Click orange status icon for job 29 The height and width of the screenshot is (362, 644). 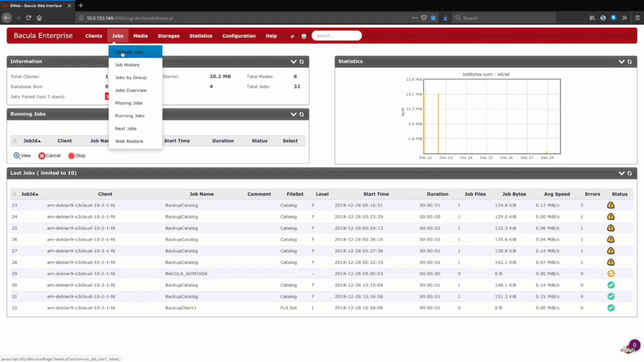click(611, 274)
